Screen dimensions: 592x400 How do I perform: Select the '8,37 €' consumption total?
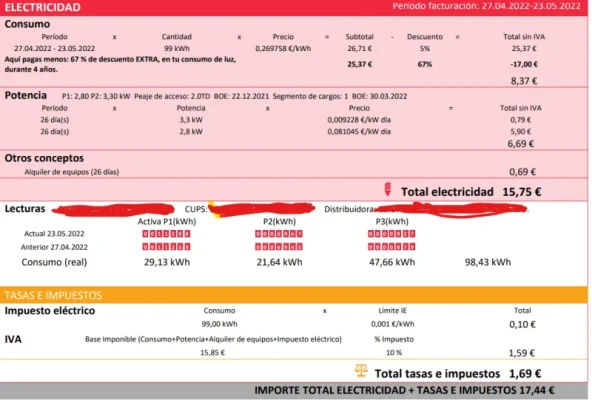tap(524, 81)
